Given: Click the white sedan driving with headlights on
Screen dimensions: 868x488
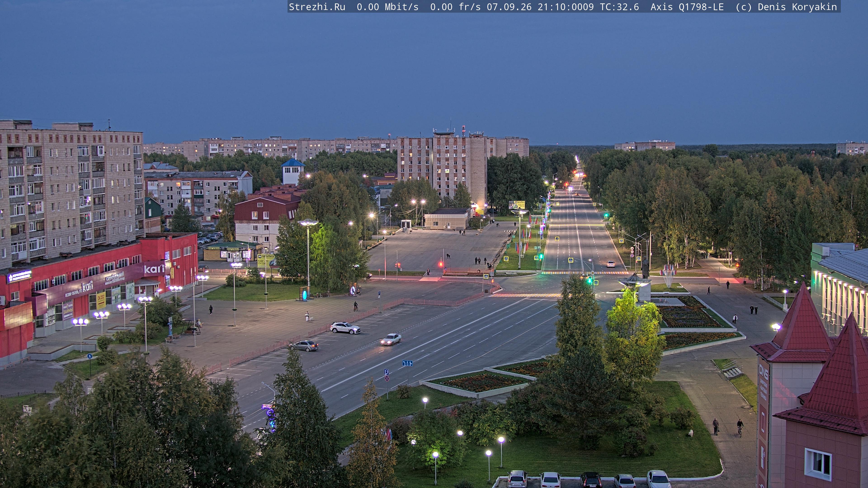Looking at the screenshot, I should pyautogui.click(x=391, y=339).
